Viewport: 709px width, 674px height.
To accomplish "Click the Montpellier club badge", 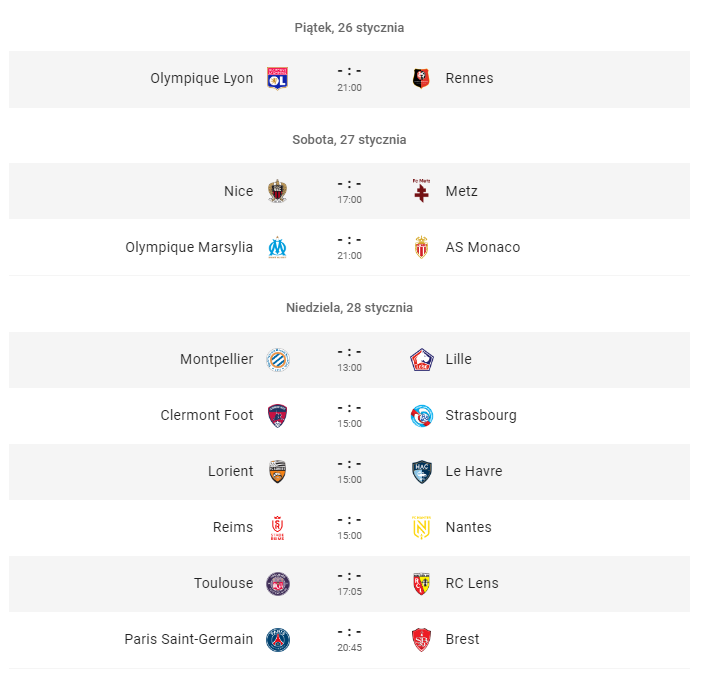I will (x=277, y=359).
